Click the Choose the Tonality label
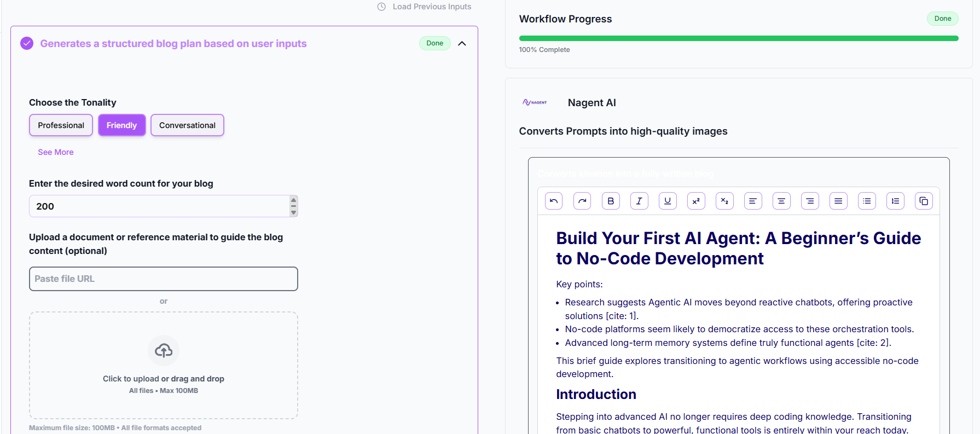This screenshot has height=434, width=980. point(72,103)
